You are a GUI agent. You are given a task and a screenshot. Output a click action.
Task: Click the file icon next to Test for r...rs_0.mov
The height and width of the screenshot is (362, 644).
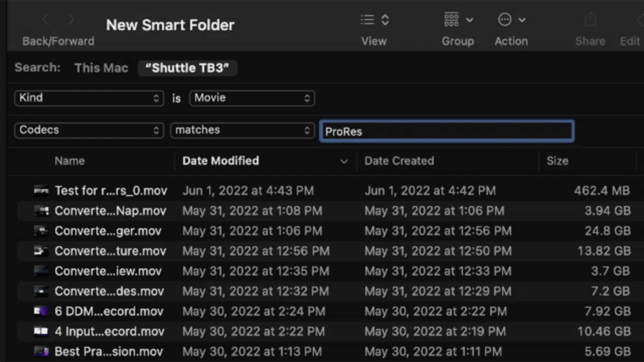tap(40, 190)
